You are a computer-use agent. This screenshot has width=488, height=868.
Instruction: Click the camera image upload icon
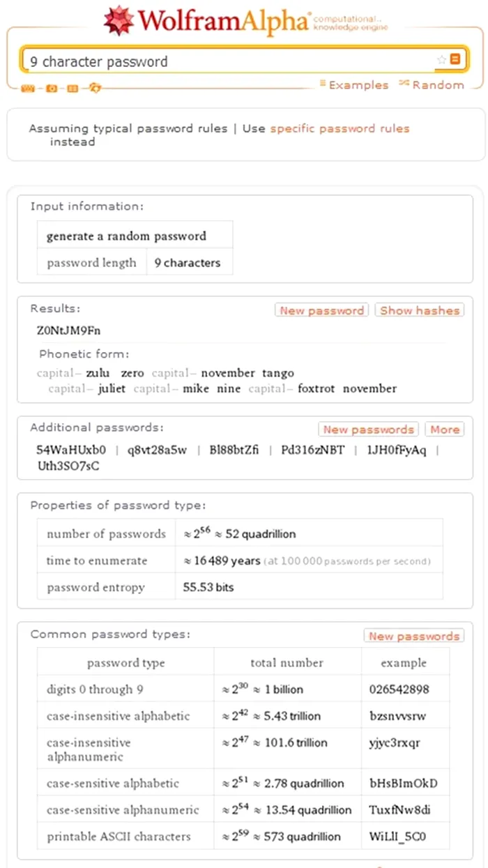(x=51, y=88)
